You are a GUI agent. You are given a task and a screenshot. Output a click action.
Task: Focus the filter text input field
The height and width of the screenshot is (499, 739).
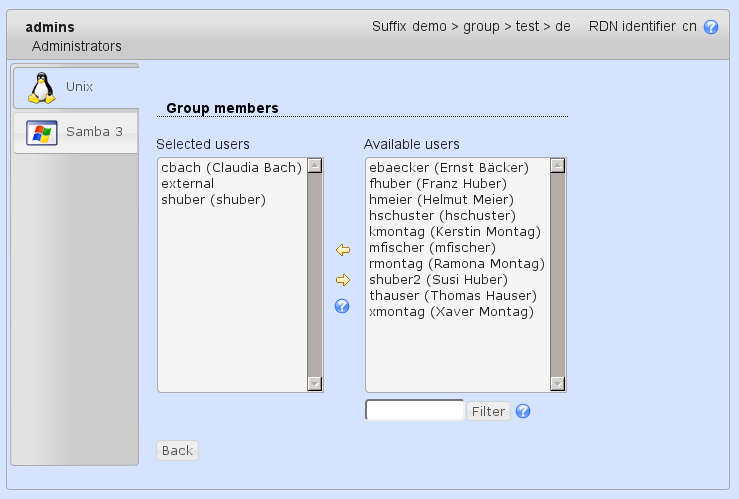pos(414,411)
